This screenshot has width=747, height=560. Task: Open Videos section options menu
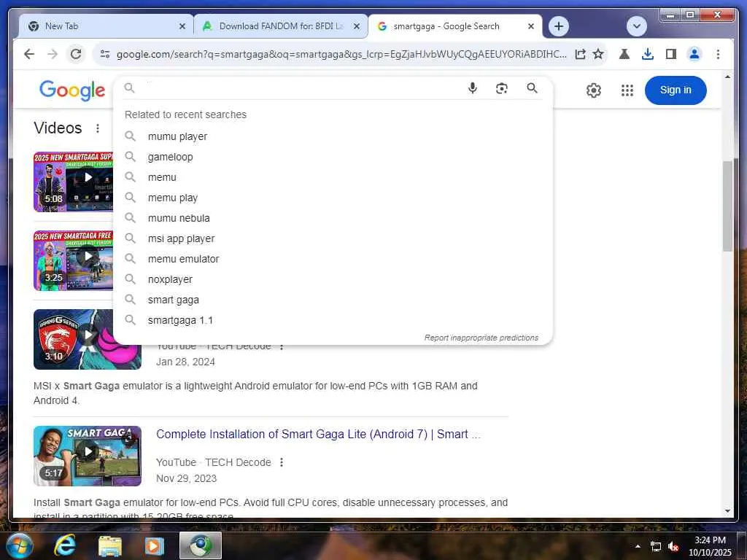[98, 128]
